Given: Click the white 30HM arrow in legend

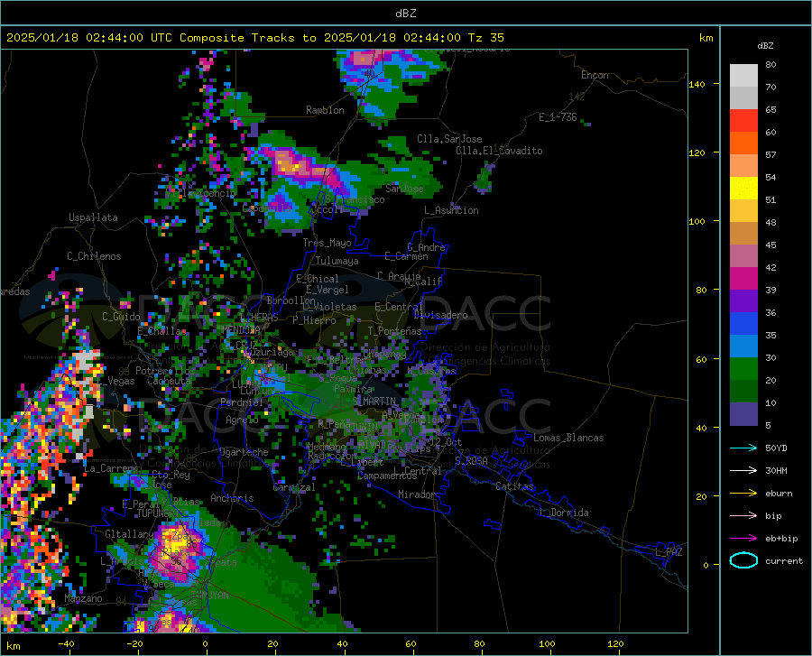Looking at the screenshot, I should pos(743,471).
